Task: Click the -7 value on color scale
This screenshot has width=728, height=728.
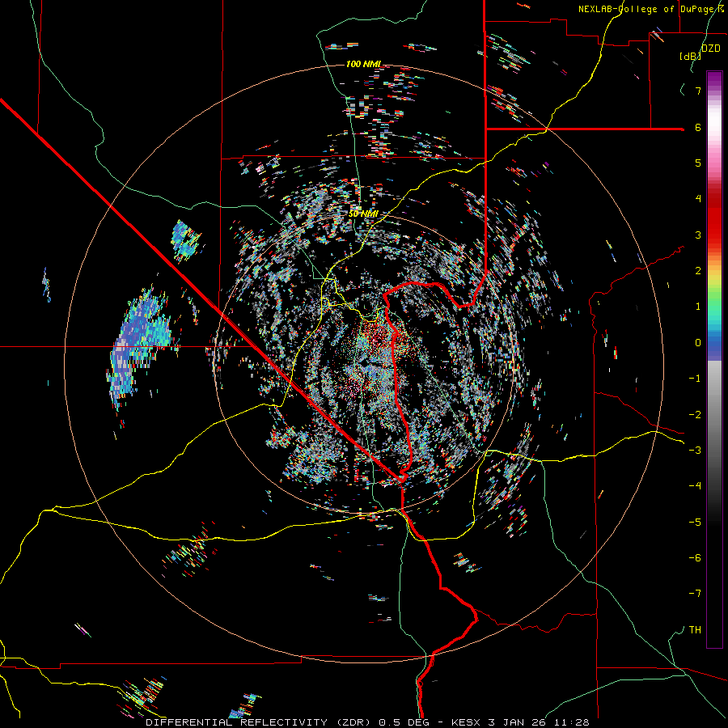Action: coord(695,594)
